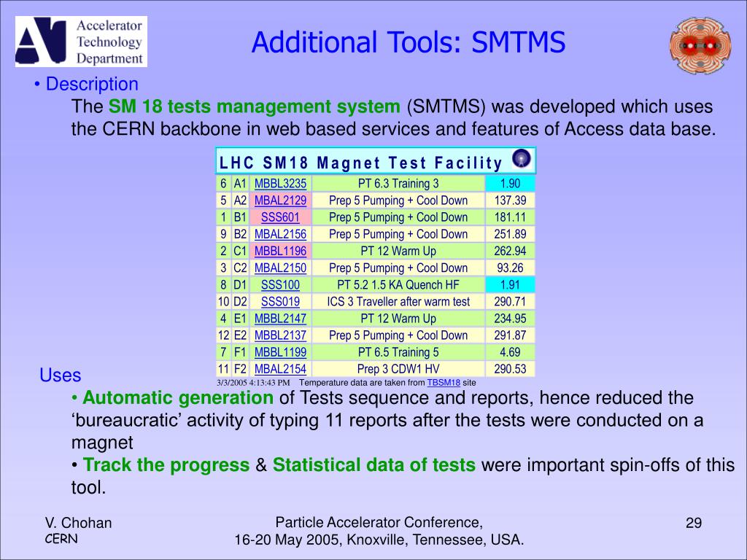Click the green 'Automatic generation' text

pyautogui.click(x=178, y=397)
